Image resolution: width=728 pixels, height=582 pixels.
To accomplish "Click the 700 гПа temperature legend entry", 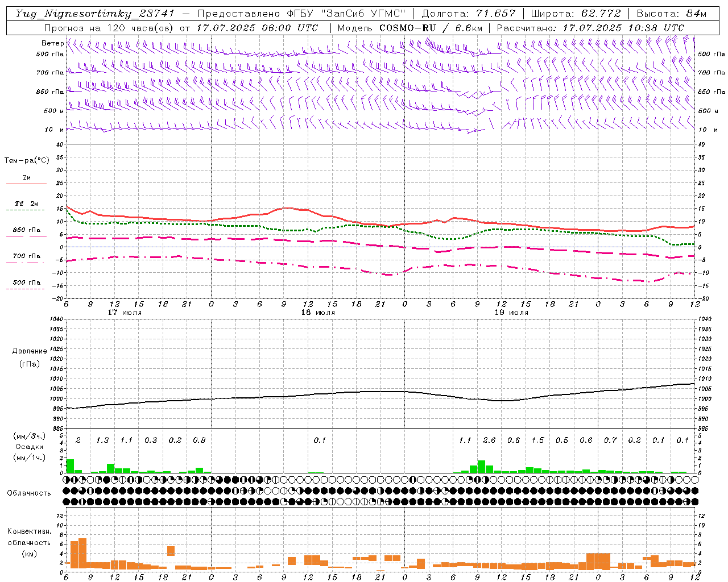I will [27, 256].
